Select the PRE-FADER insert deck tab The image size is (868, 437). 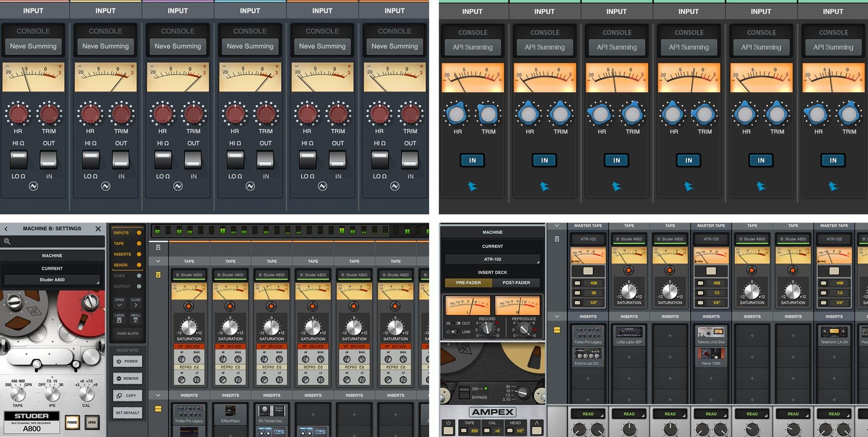tap(468, 283)
